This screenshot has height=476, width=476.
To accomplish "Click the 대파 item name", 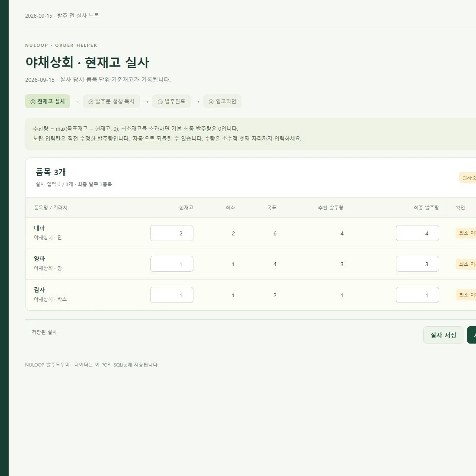I will [39, 228].
